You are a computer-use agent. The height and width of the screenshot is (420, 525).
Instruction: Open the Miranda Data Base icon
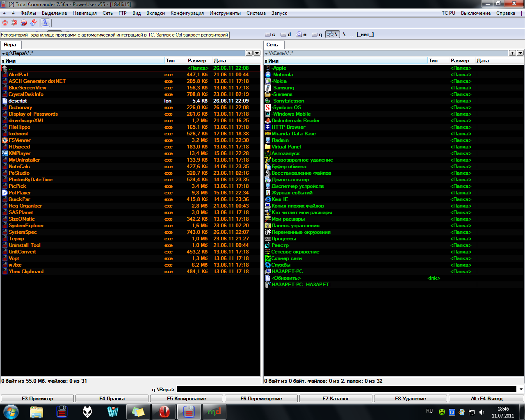[268, 134]
